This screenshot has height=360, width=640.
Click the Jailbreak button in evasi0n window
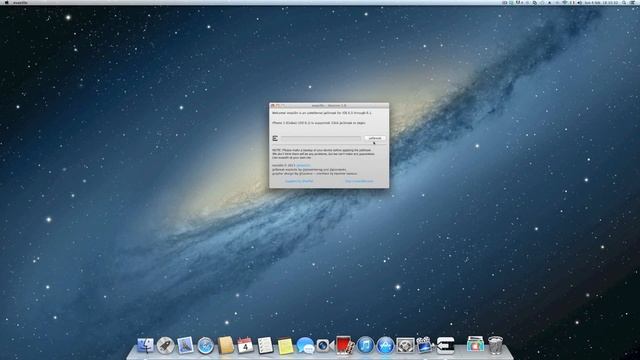(375, 138)
